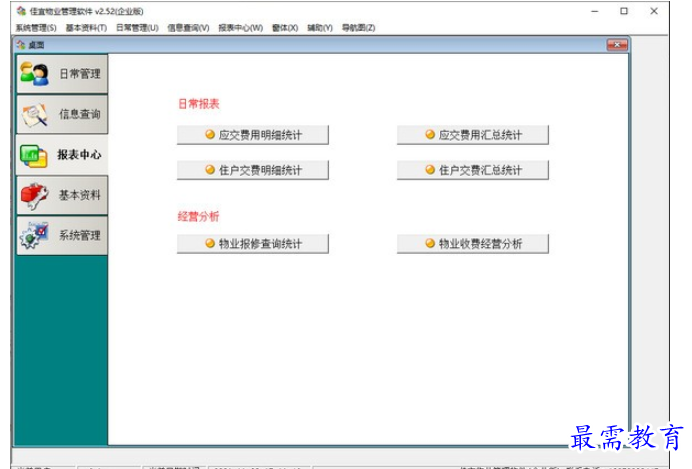Switch to the 基本资料 sidebar tab label
Image resolution: width=692 pixels, height=469 pixels.
click(80, 195)
